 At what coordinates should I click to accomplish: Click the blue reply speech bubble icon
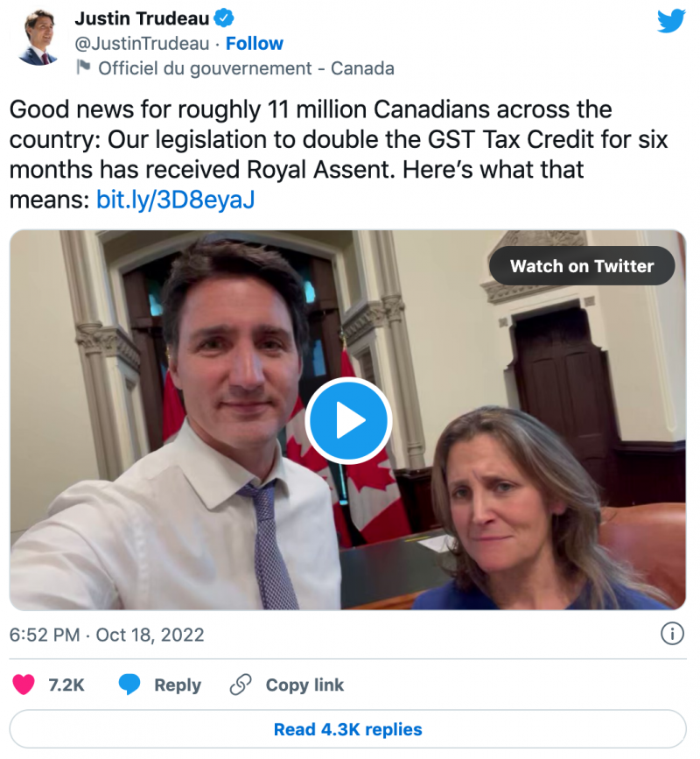129,685
